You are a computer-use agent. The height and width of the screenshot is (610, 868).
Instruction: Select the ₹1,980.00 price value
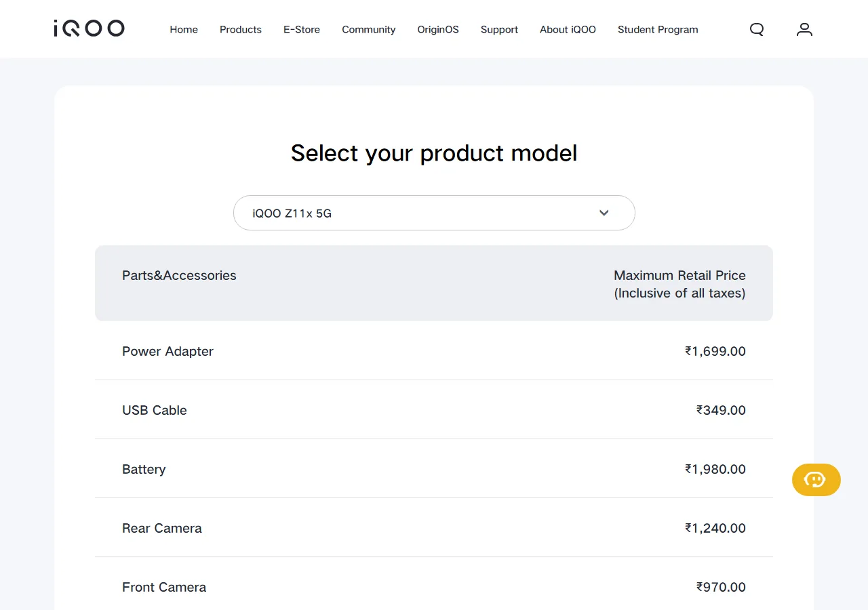click(715, 469)
